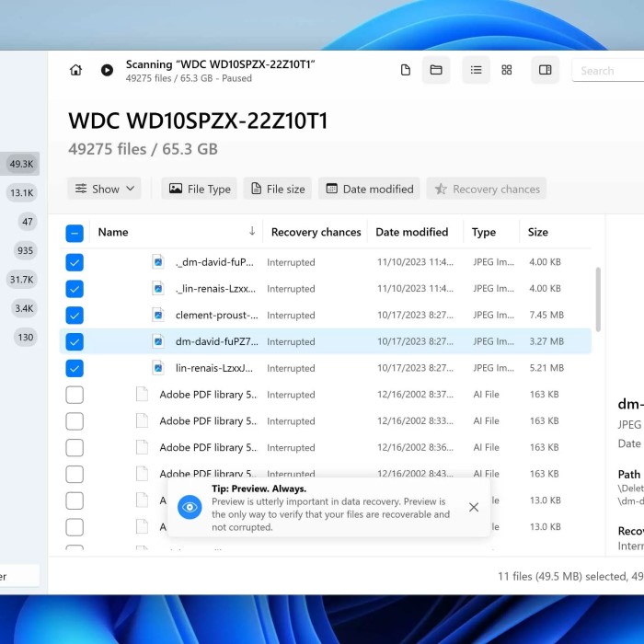Image resolution: width=644 pixels, height=644 pixels.
Task: Select the ._lin-renais-Lzxx file name
Action: (215, 289)
